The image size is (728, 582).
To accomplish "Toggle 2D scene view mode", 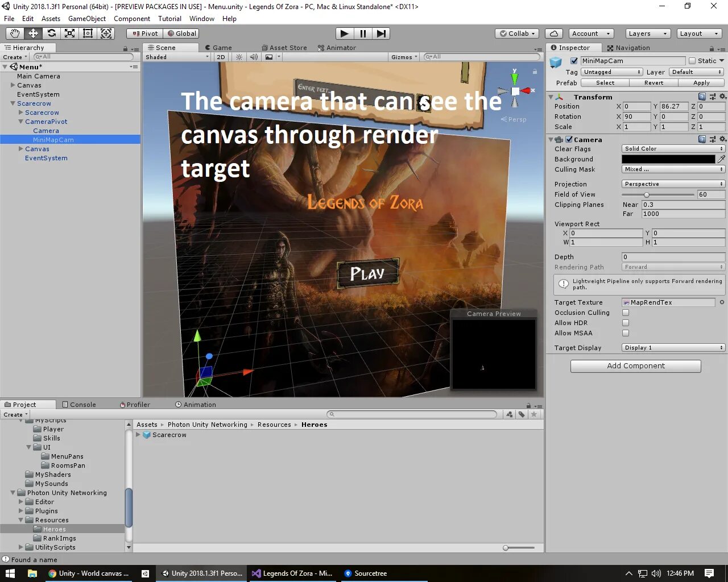I will point(221,57).
